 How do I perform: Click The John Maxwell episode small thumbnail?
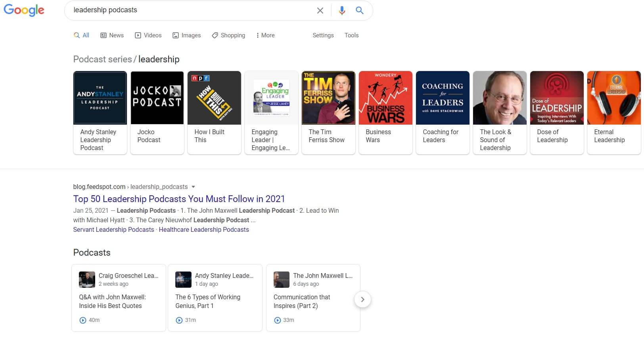click(282, 279)
